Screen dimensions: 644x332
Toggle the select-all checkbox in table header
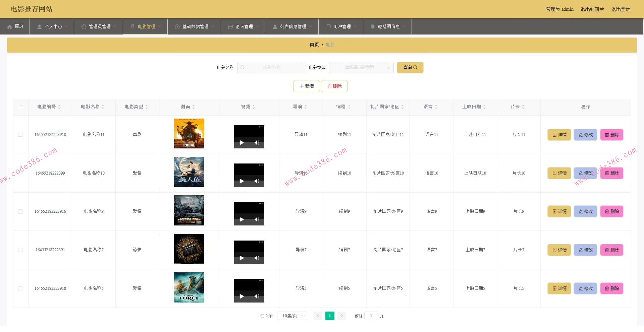click(21, 107)
